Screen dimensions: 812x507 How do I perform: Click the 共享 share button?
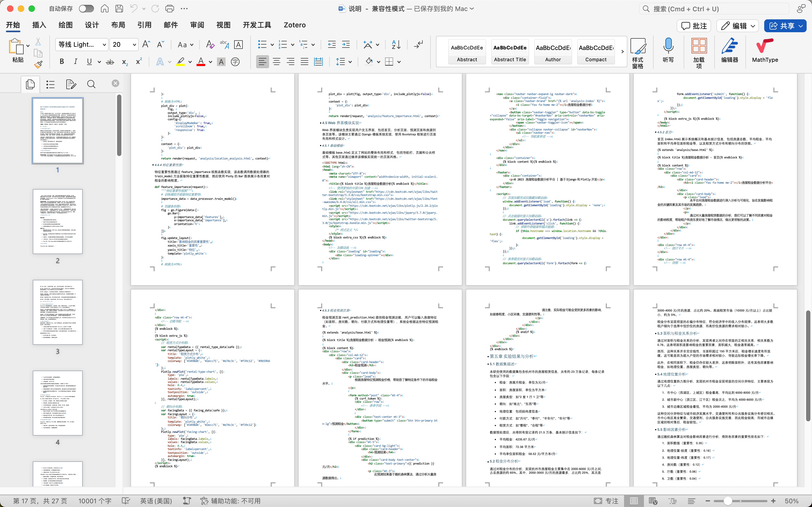tap(785, 26)
